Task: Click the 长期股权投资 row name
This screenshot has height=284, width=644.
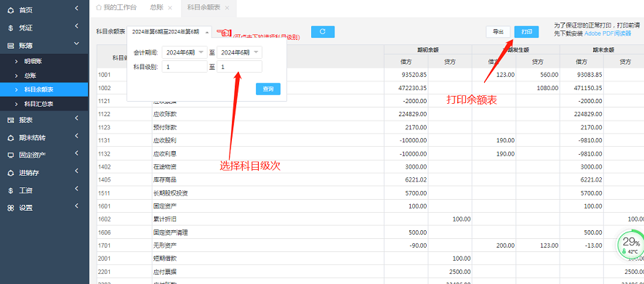Action: click(x=171, y=193)
